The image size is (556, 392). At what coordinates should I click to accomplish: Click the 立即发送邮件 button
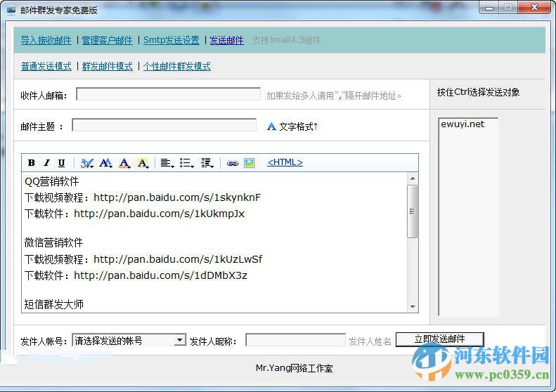point(440,339)
